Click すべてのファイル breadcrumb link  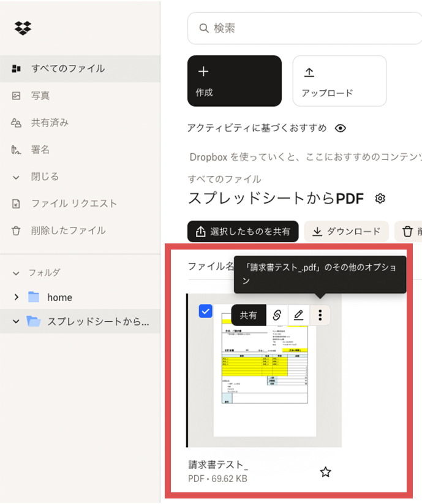click(225, 179)
